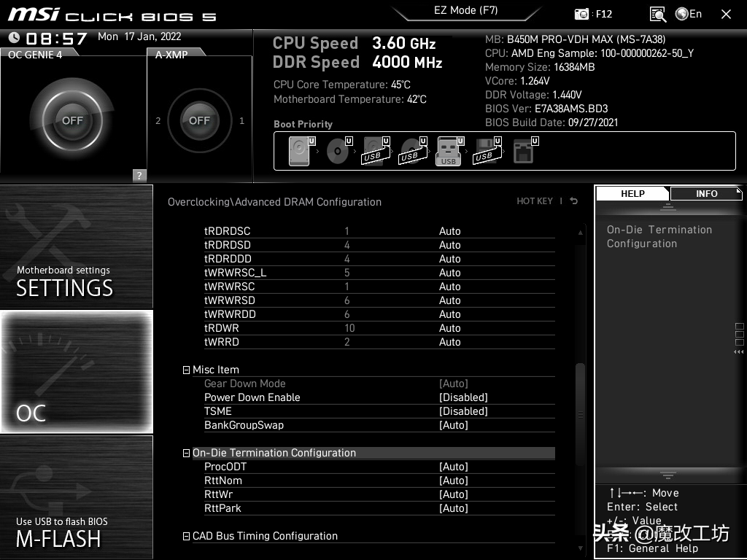This screenshot has height=560, width=747.
Task: Open the BIOS search magnifier icon
Action: 657,14
